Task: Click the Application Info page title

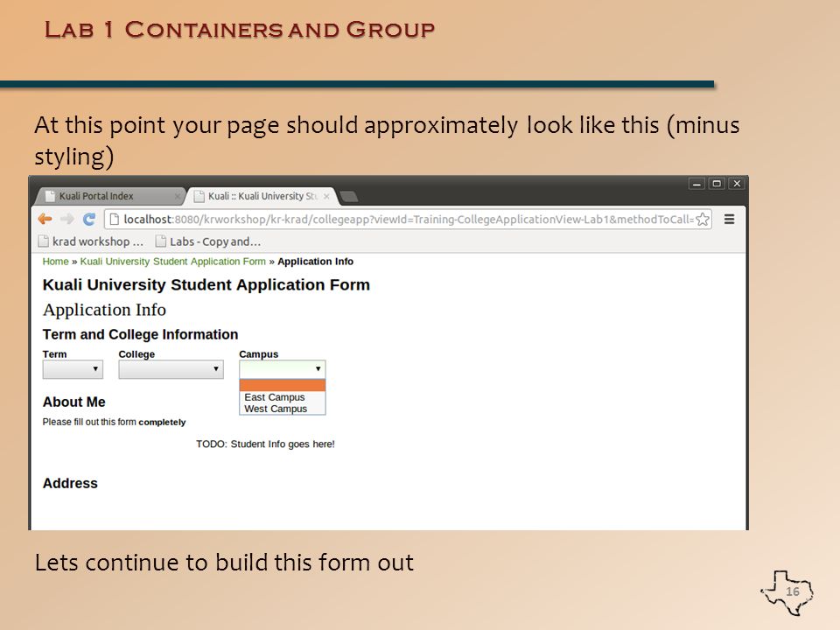Action: click(104, 310)
